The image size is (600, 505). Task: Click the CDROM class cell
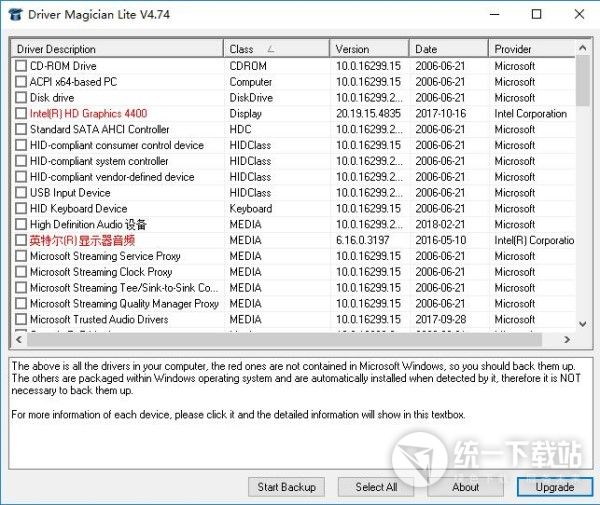(248, 66)
